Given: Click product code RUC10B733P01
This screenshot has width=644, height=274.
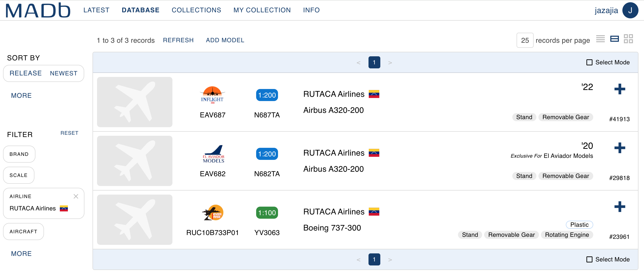Looking at the screenshot, I should pos(212,233).
